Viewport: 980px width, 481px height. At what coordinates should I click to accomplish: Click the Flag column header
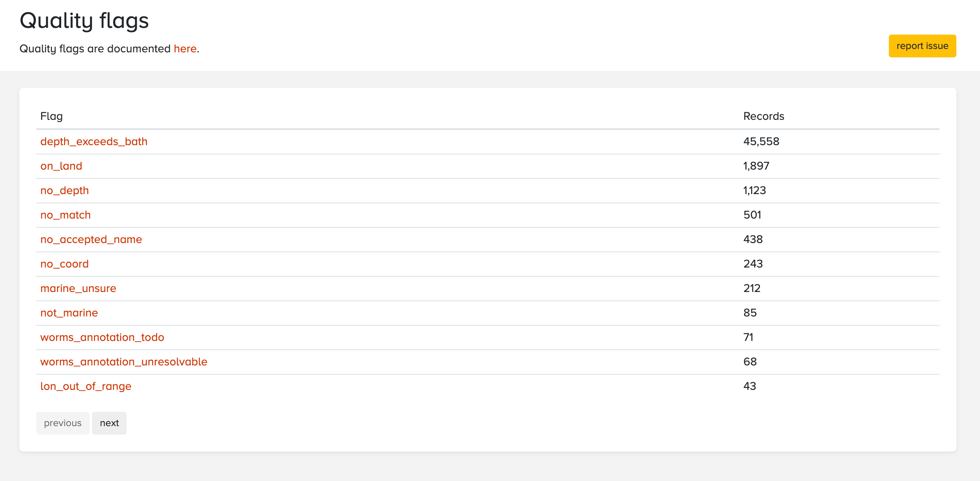pos(51,116)
